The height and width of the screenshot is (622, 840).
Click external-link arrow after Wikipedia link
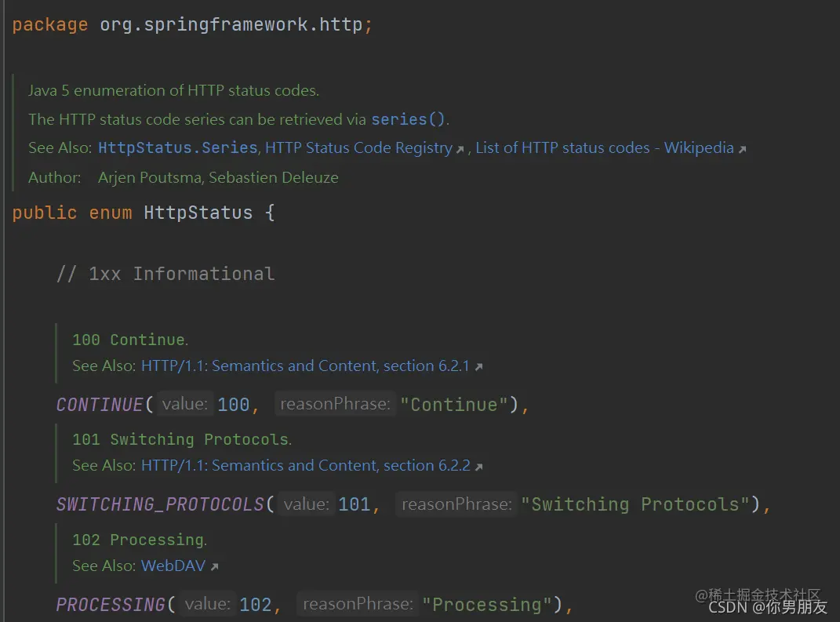pos(742,150)
